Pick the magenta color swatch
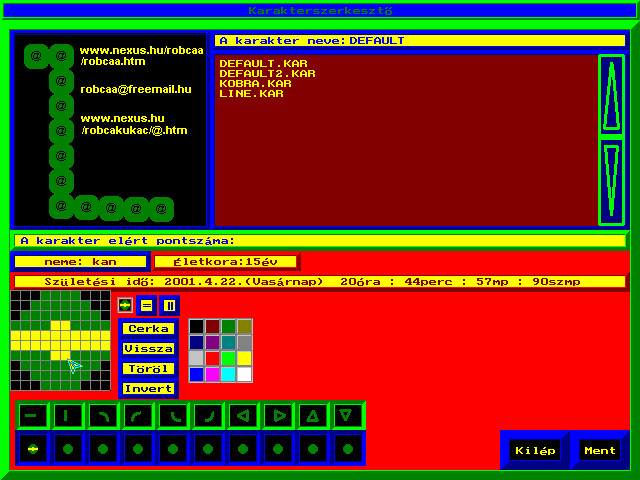This screenshot has height=480, width=640. point(213,374)
